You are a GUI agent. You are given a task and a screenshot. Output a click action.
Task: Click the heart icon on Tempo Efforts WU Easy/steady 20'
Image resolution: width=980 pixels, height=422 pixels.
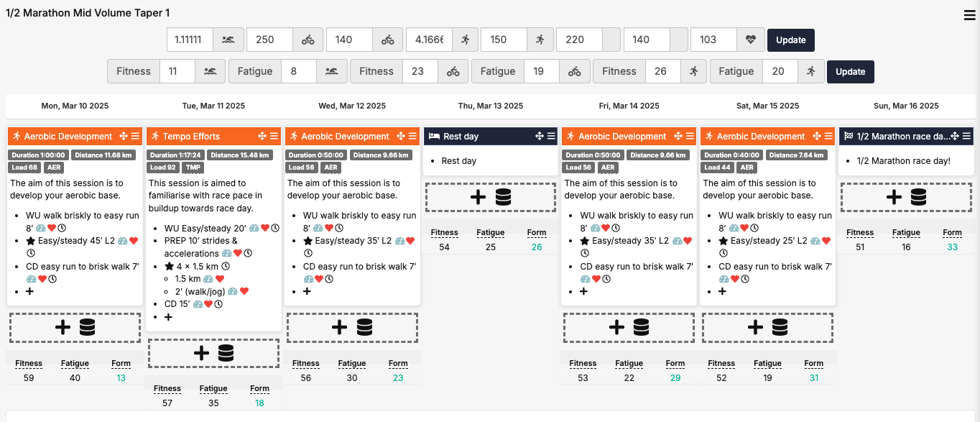pos(265,228)
